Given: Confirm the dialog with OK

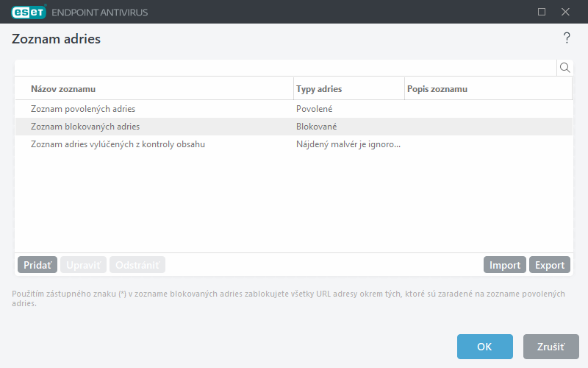Looking at the screenshot, I should tap(484, 347).
